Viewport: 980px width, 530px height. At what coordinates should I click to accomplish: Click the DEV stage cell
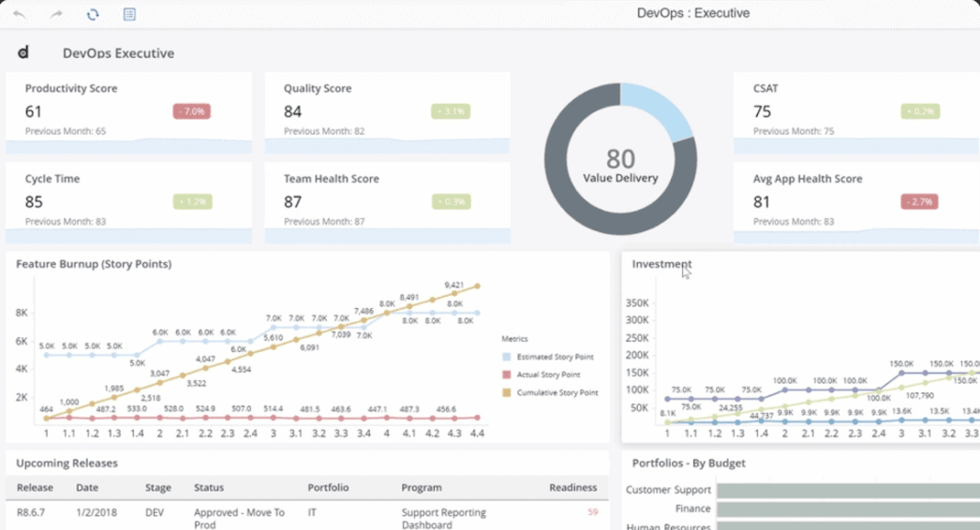[x=155, y=512]
